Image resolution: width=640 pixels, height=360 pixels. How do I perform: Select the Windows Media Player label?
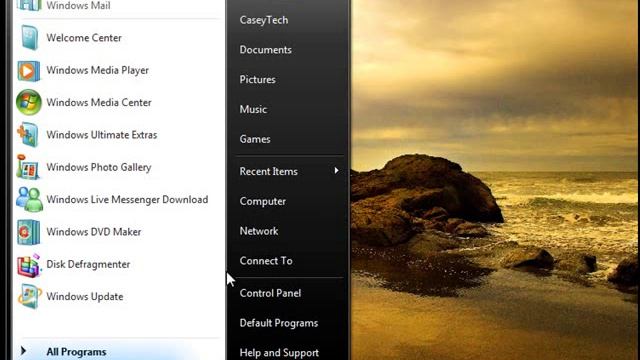97,70
